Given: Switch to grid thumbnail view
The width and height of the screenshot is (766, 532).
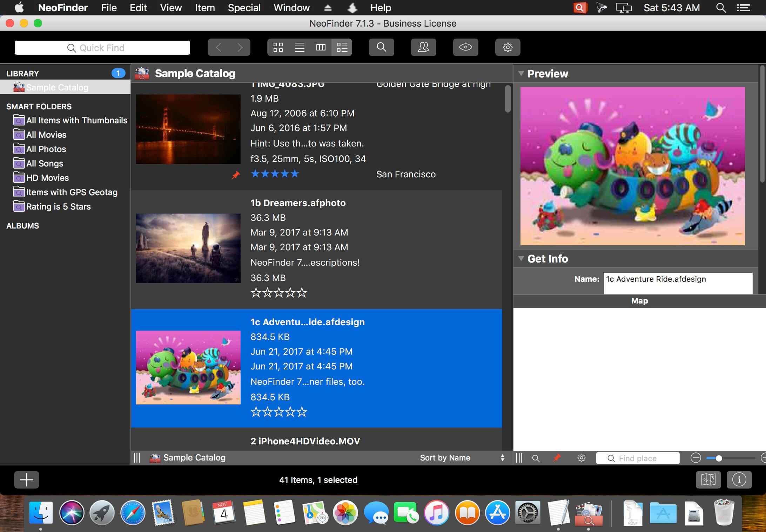Looking at the screenshot, I should (278, 47).
